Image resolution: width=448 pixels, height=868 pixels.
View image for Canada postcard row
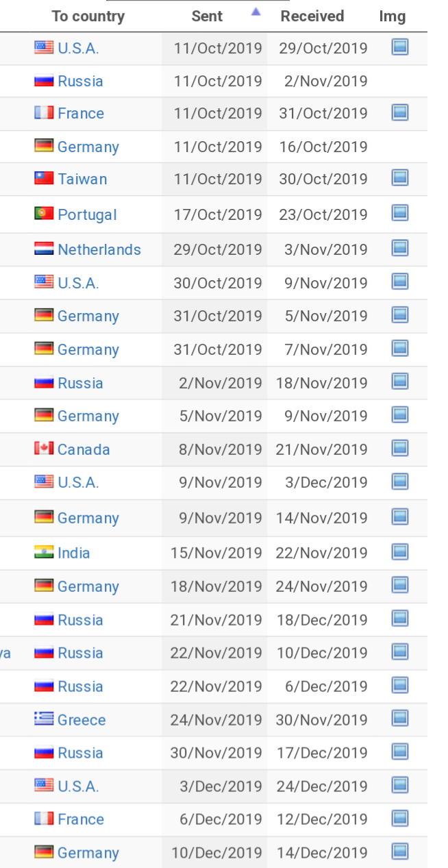coord(400,448)
